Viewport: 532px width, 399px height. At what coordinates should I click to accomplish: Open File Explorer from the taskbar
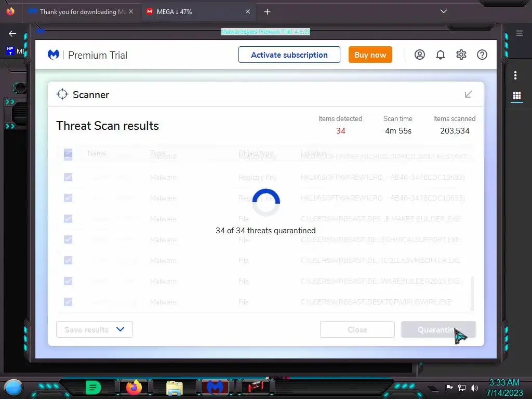pyautogui.click(x=175, y=388)
